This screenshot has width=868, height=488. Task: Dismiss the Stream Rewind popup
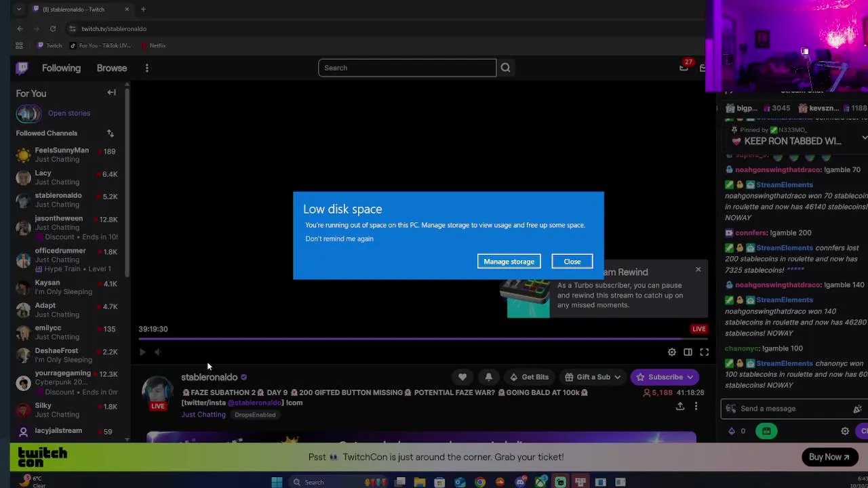tap(698, 270)
